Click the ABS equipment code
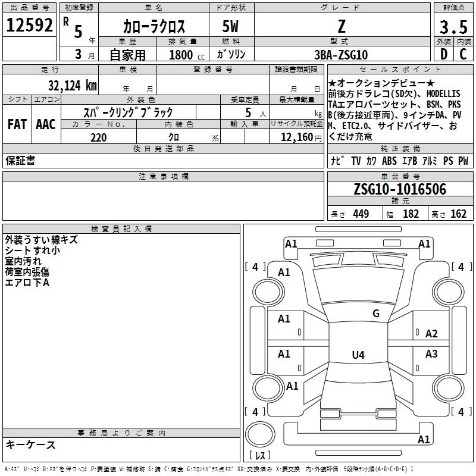This screenshot has width=476, height=476. point(390,161)
